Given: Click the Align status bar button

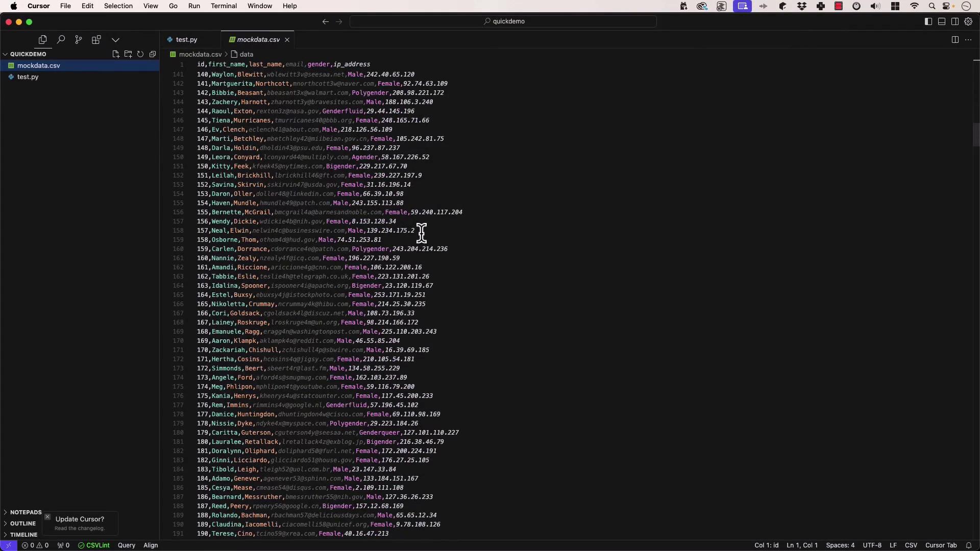Looking at the screenshot, I should tap(151, 545).
